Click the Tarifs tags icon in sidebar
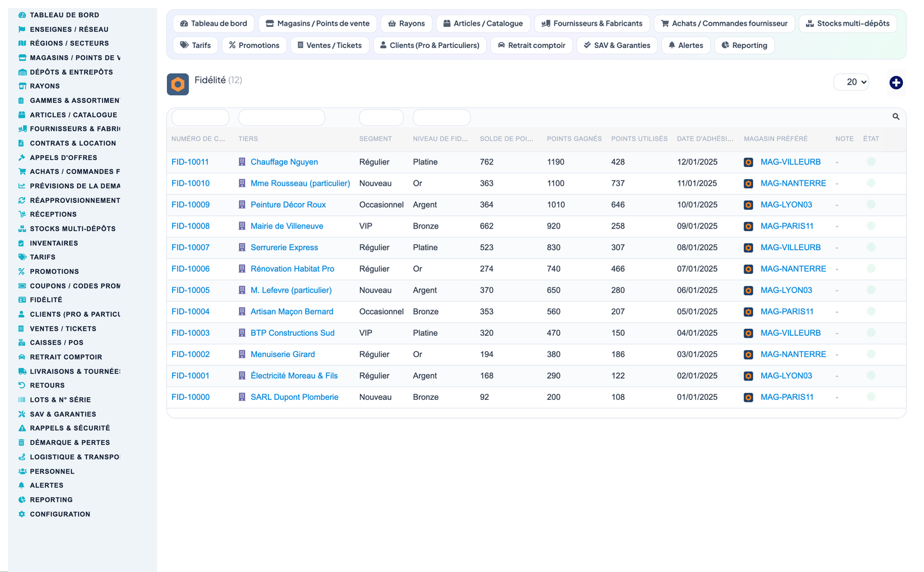The width and height of the screenshot is (924, 572). tap(22, 257)
